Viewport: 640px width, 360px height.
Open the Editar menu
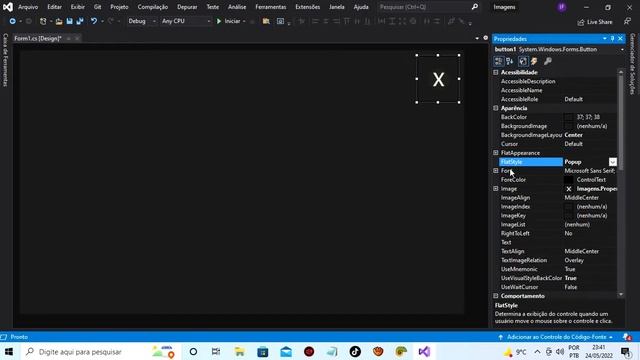click(54, 7)
